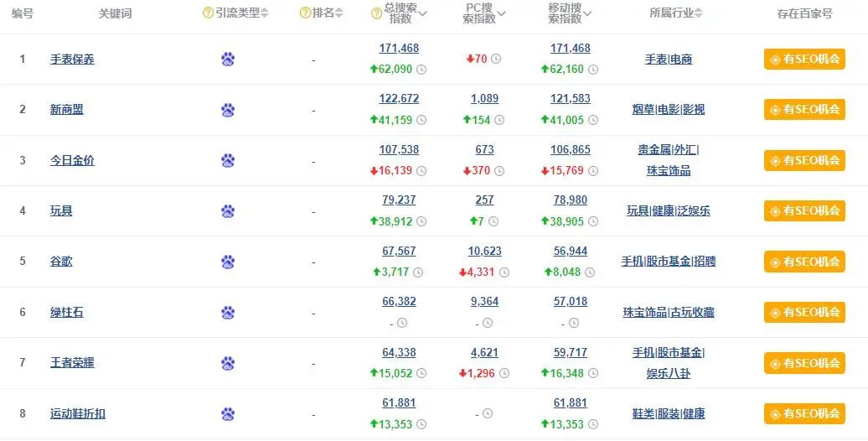Viewport: 868px width, 441px height.
Task: Click the clock icon next to 13,353 total index
Action: [x=421, y=425]
